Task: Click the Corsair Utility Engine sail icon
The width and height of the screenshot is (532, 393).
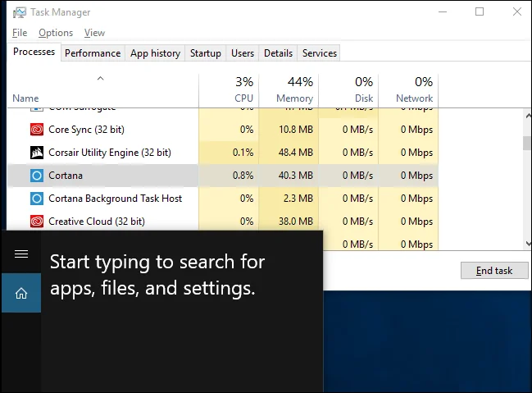Action: (37, 153)
